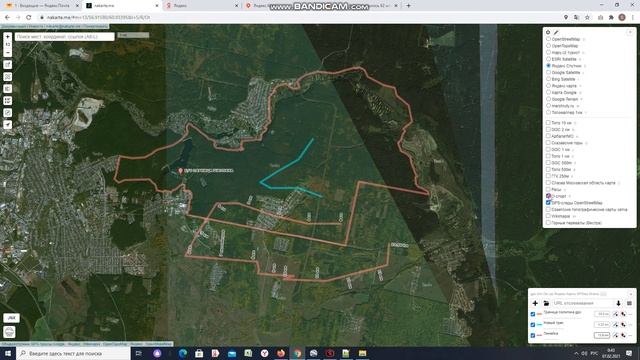This screenshot has height=360, width=640.
Task: Click the red marker pin on map
Action: 180,171
